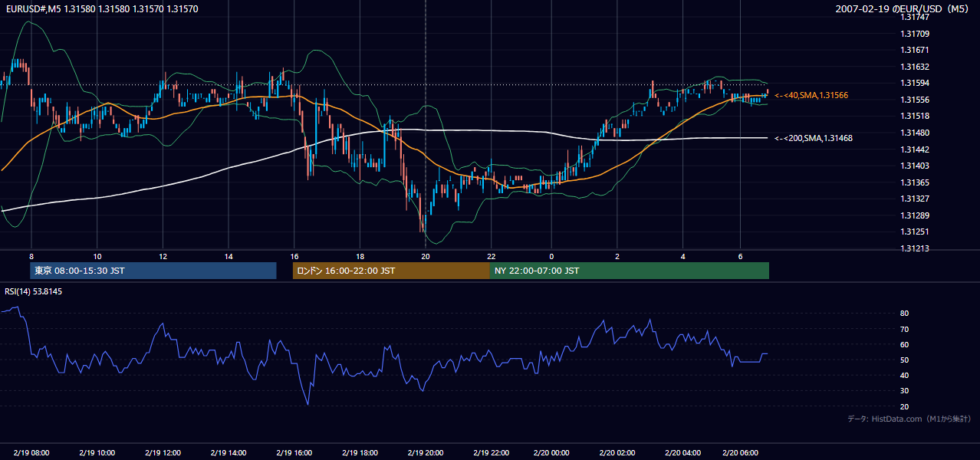Image resolution: width=980 pixels, height=460 pixels.
Task: Click the bottom time label 2/19 16:00
Action: point(294,453)
